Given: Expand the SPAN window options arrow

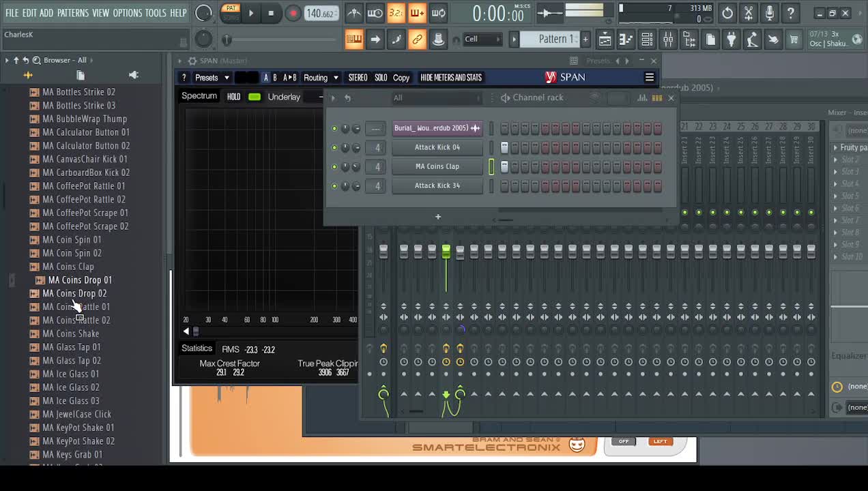Looking at the screenshot, I should (x=180, y=61).
